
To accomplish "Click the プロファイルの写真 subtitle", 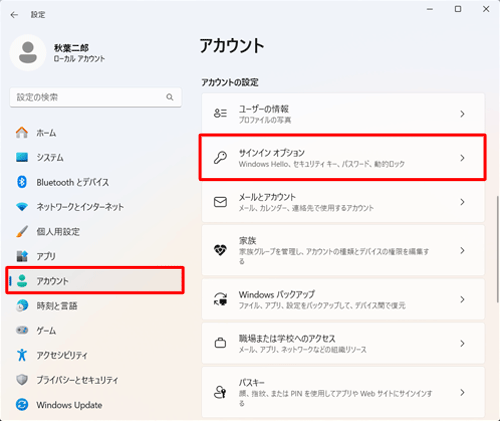I will click(265, 120).
